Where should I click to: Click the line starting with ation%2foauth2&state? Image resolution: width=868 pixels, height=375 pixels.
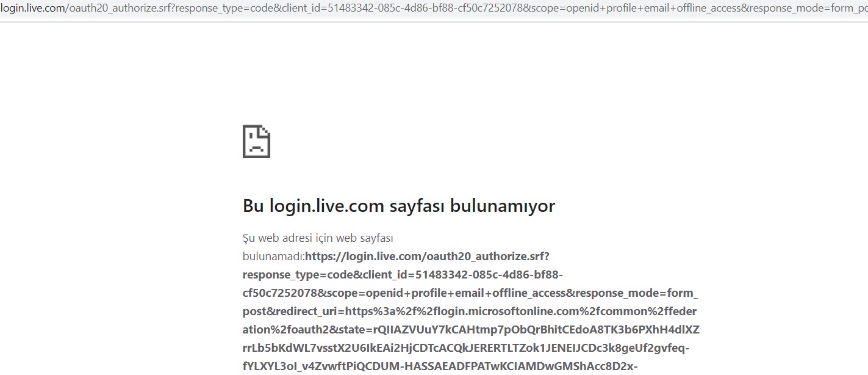click(471, 330)
